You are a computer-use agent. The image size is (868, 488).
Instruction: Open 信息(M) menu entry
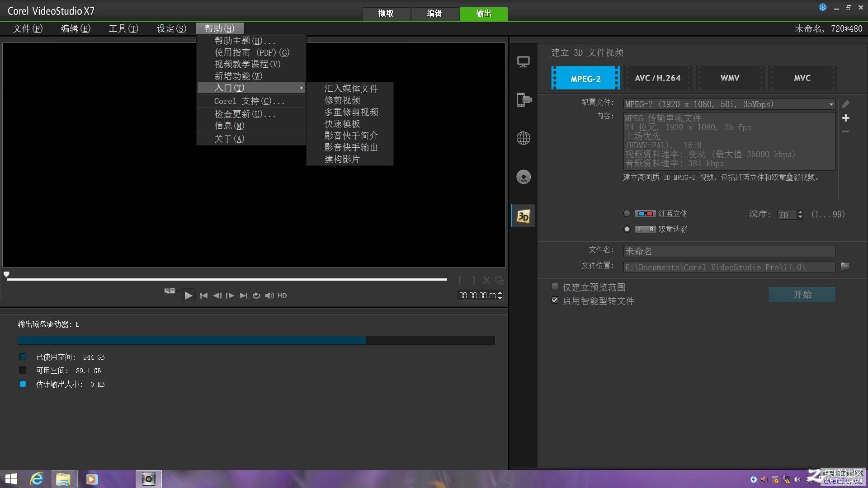click(251, 126)
